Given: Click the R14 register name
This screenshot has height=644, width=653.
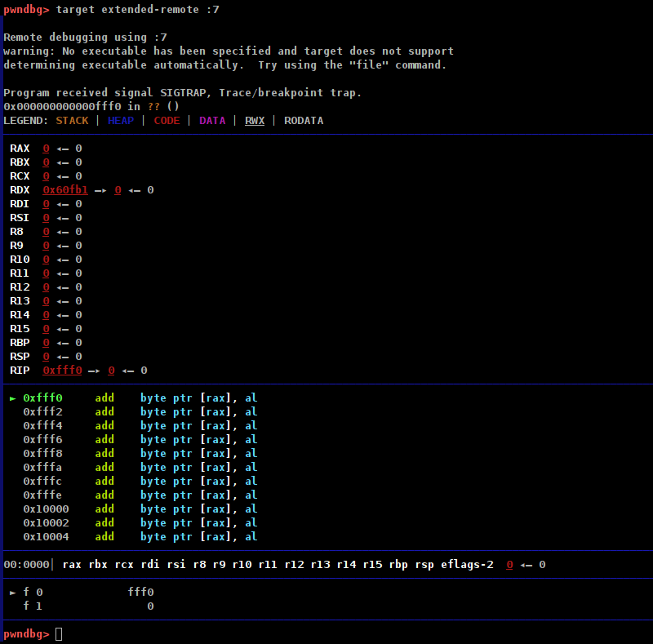Looking at the screenshot, I should 20,315.
